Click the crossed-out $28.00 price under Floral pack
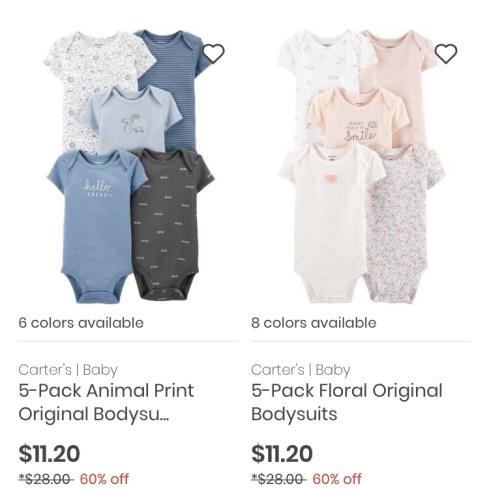Image resolution: width=489 pixels, height=500 pixels. [x=278, y=479]
